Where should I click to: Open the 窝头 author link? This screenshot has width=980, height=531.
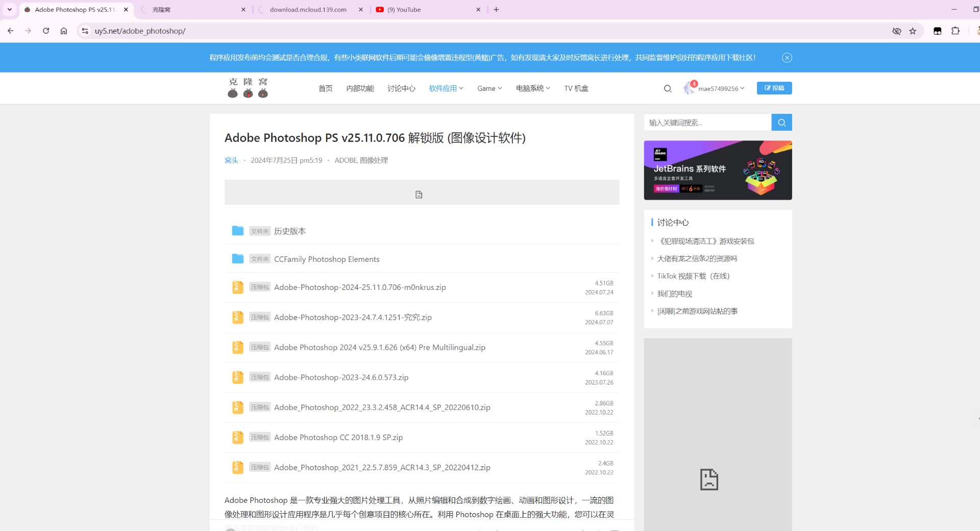click(231, 160)
